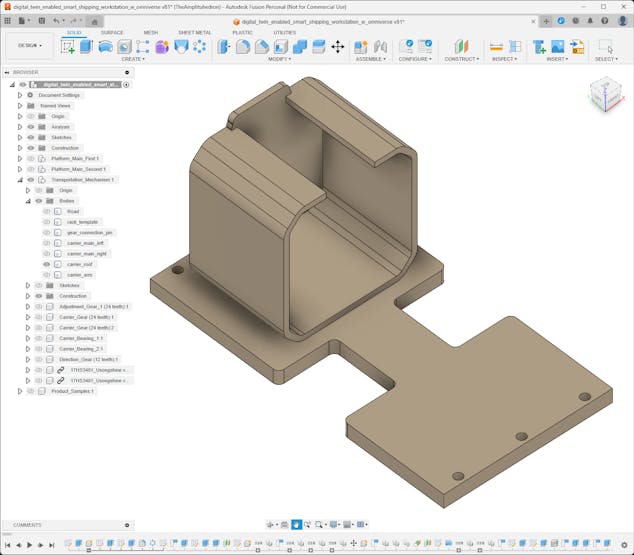Image resolution: width=634 pixels, height=555 pixels.
Task: Click the Move/Copy tool icon
Action: pyautogui.click(x=337, y=46)
